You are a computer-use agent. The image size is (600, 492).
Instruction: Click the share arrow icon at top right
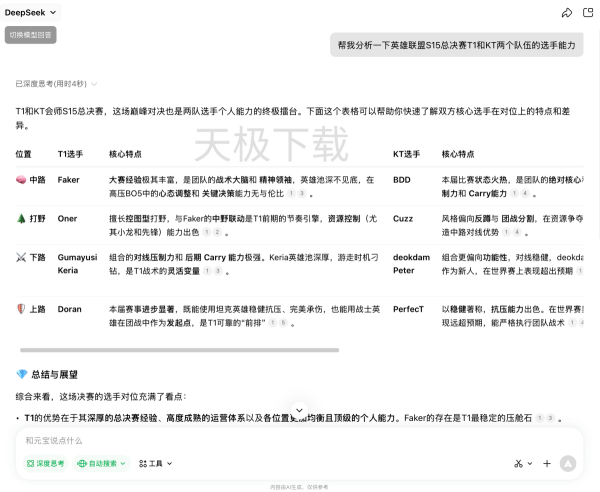tap(567, 13)
